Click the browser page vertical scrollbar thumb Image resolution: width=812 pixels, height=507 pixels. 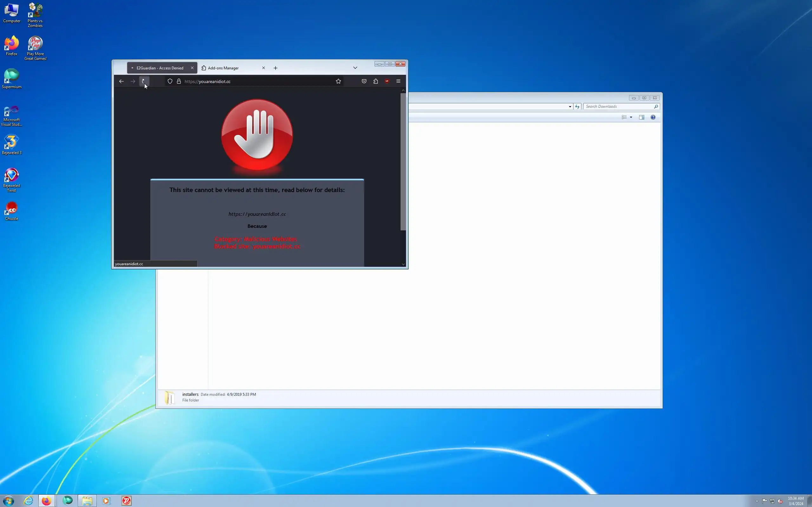click(x=403, y=161)
